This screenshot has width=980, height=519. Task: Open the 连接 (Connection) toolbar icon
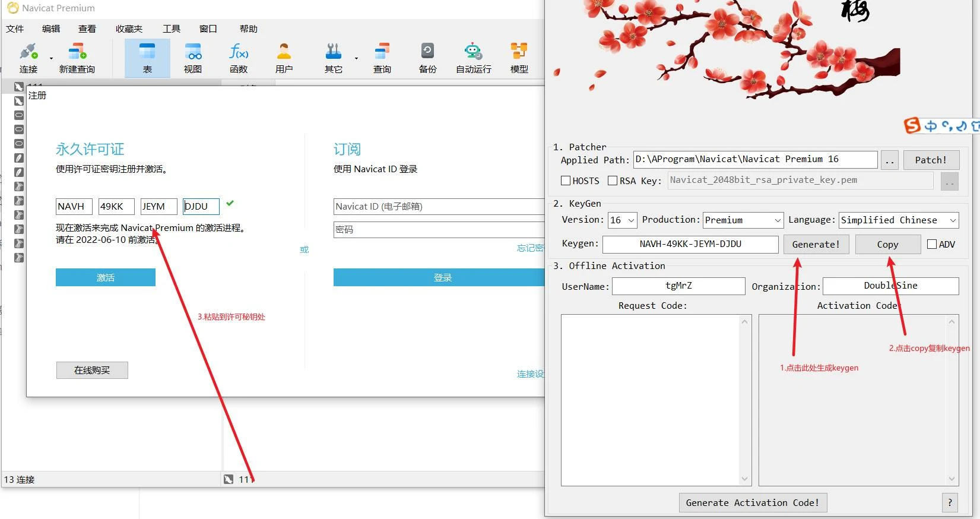coord(28,58)
